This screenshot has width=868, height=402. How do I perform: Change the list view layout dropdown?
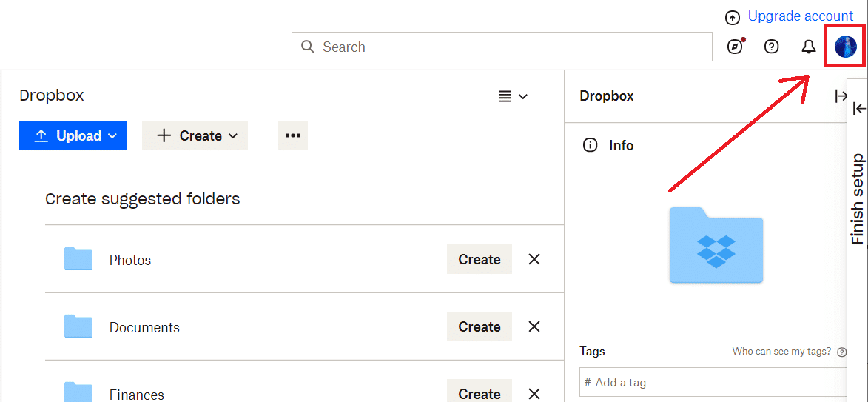(513, 97)
